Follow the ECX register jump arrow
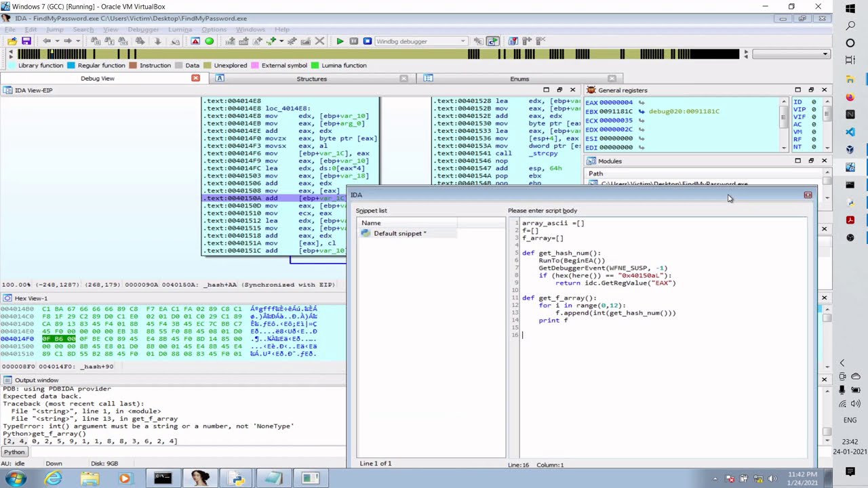Screen dimensions: 868x488 (642, 121)
